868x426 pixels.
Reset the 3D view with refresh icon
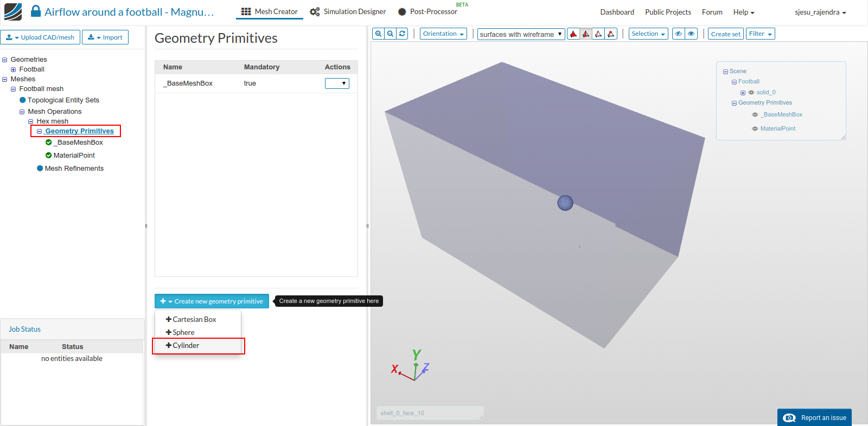402,34
